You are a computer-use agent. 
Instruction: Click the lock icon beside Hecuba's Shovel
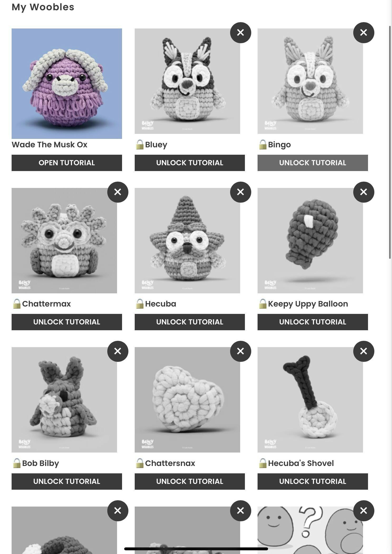coord(263,463)
